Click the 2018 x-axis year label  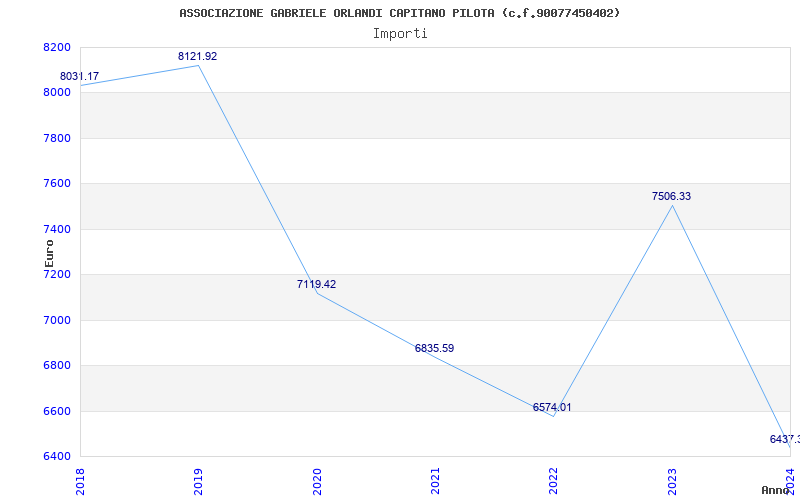(80, 481)
